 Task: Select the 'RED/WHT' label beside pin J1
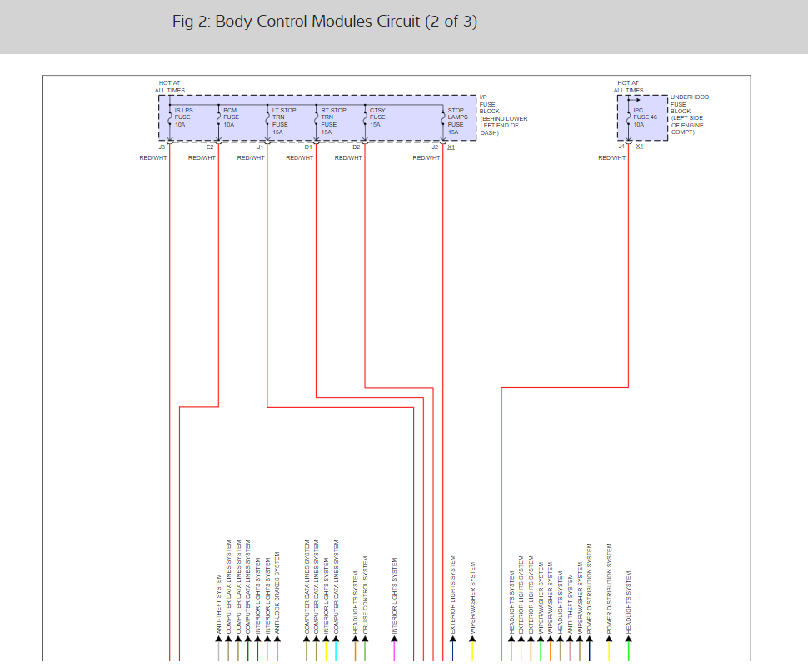(251, 158)
